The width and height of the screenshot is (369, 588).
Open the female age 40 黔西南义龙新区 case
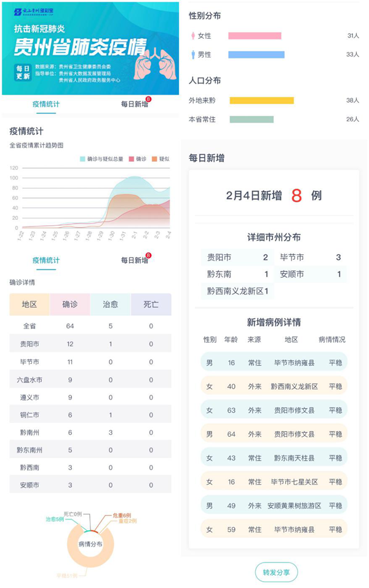(x=274, y=386)
